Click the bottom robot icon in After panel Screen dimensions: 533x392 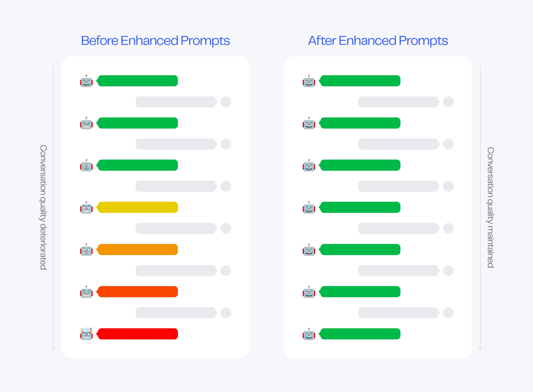(309, 334)
